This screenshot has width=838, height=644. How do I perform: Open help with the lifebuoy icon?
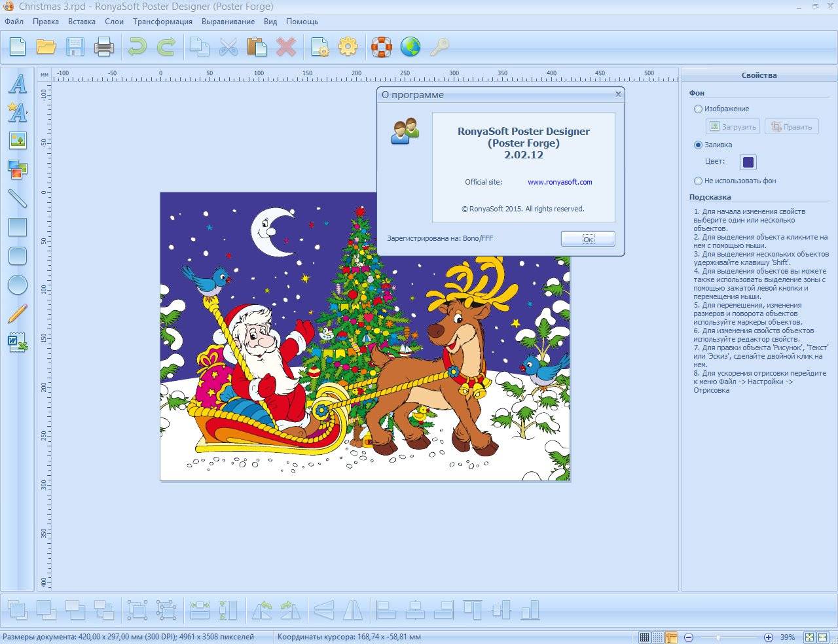coord(382,46)
